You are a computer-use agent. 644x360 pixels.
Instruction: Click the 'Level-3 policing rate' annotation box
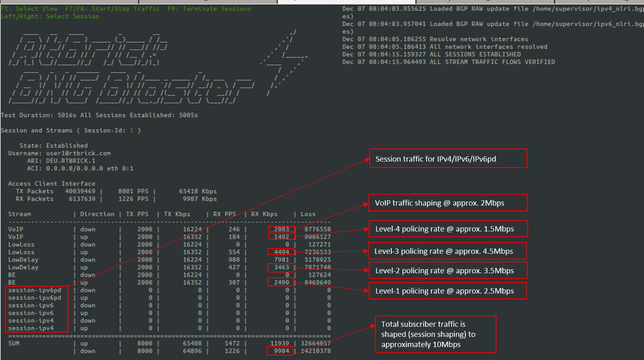coord(447,251)
